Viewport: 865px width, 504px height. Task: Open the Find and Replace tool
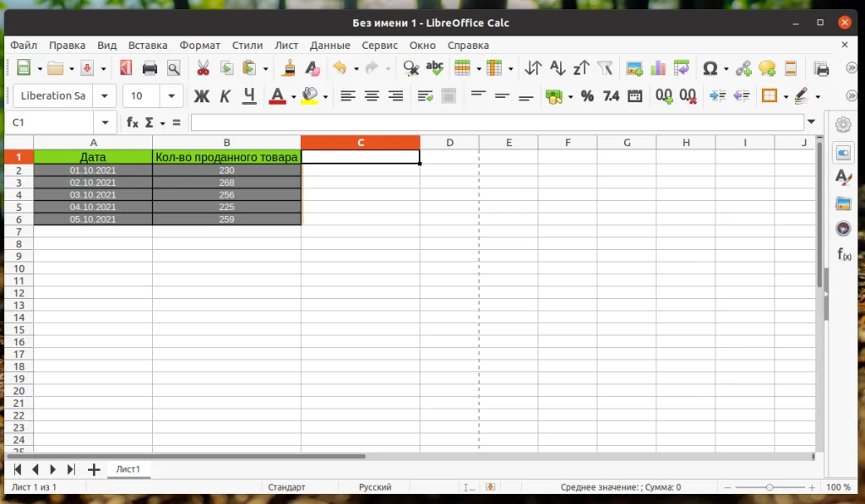point(411,68)
